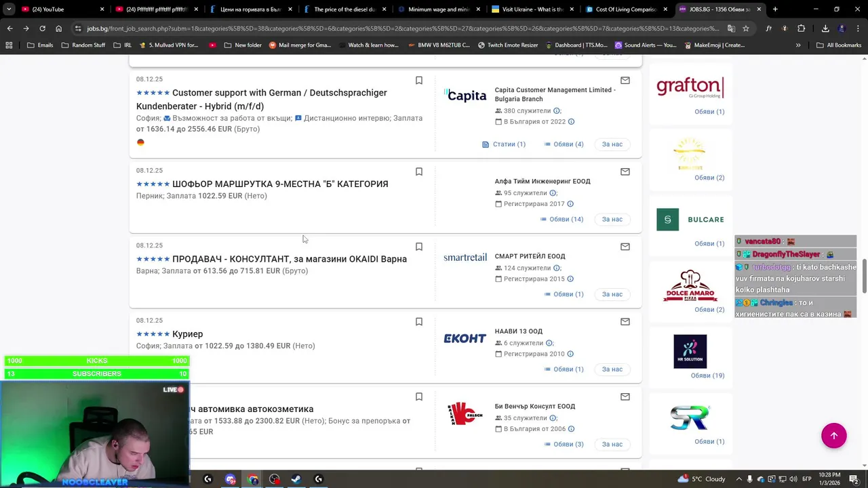Open EKOHT company logo
Viewport: 868px width, 488px height.
465,338
